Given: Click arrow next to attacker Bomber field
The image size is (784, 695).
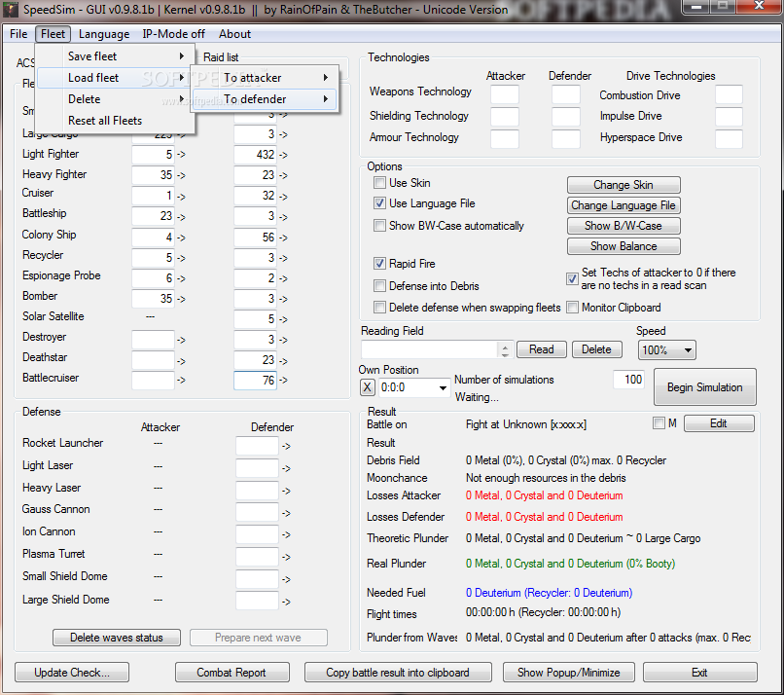Looking at the screenshot, I should (x=181, y=299).
